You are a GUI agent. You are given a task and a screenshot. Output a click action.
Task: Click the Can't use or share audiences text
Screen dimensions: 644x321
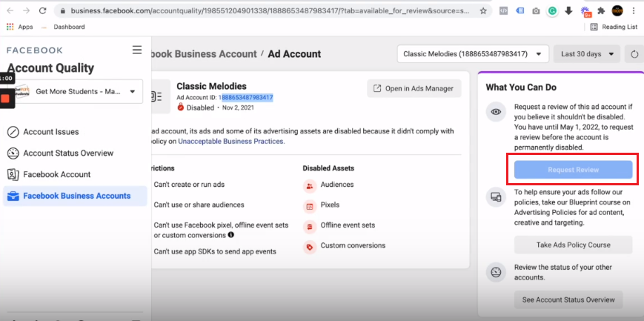point(199,205)
